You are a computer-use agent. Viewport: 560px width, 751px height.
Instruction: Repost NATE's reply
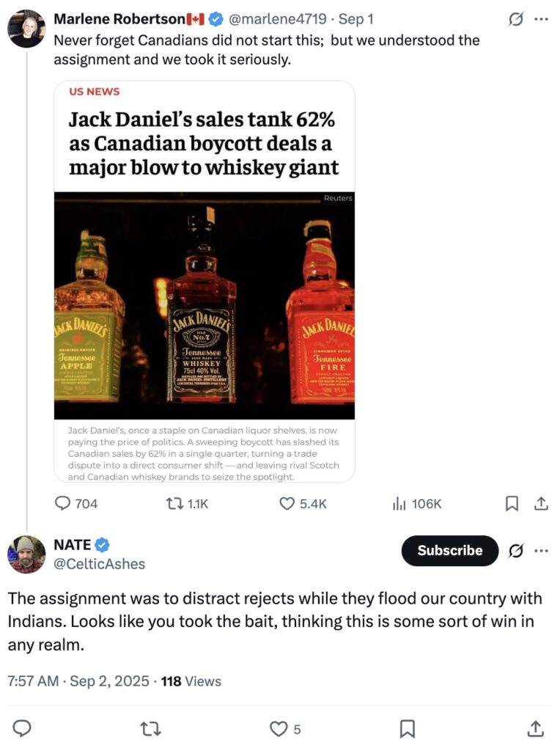coord(150,729)
